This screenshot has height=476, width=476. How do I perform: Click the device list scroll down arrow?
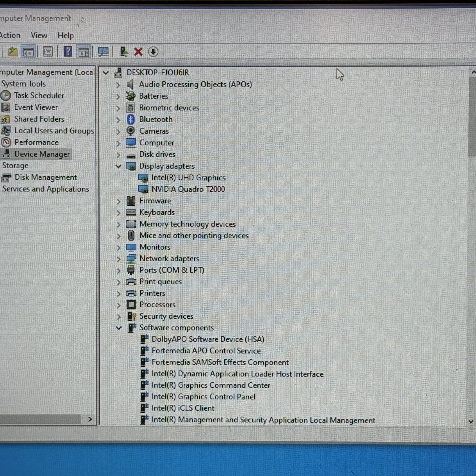471,421
